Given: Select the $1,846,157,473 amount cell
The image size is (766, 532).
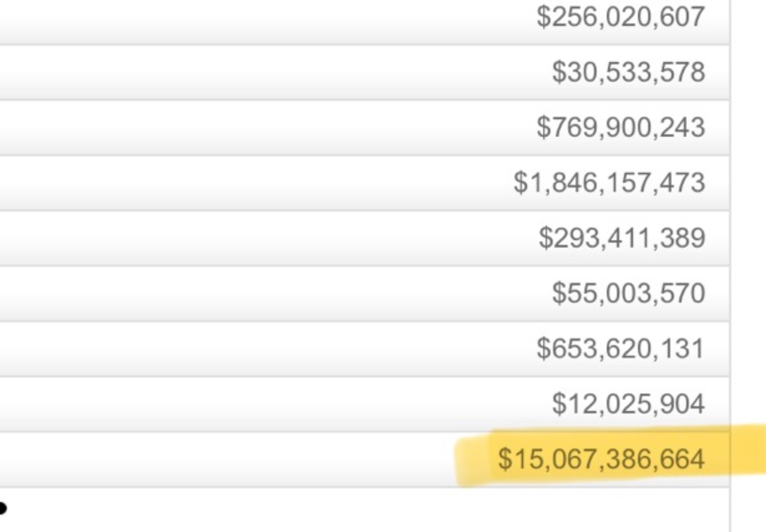Looking at the screenshot, I should coord(609,182).
